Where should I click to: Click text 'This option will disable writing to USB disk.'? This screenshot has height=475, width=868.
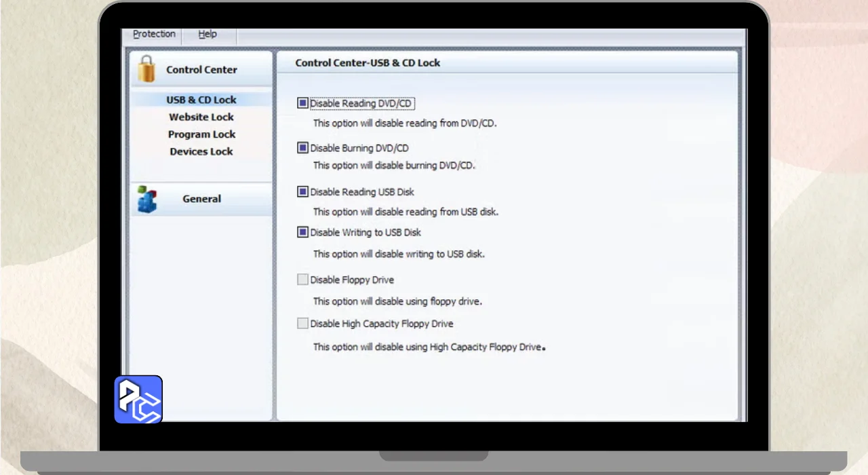(399, 254)
